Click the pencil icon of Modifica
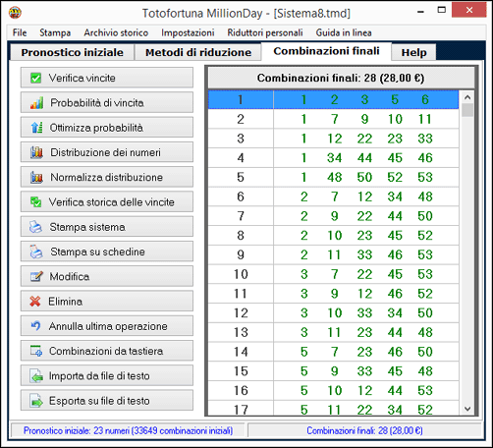This screenshot has width=493, height=448. pos(36,276)
